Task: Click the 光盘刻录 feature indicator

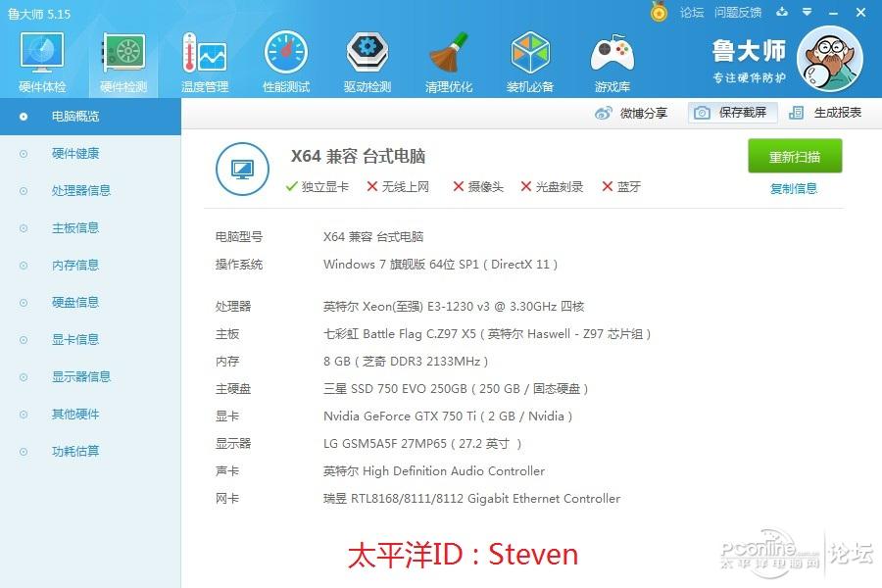Action: (552, 187)
